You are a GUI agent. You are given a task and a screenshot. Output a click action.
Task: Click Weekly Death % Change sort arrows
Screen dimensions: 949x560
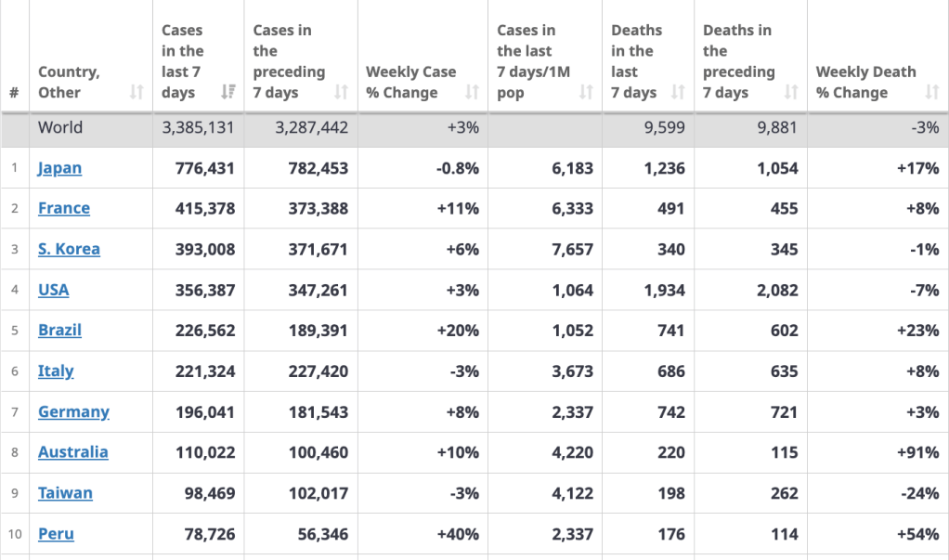point(931,92)
